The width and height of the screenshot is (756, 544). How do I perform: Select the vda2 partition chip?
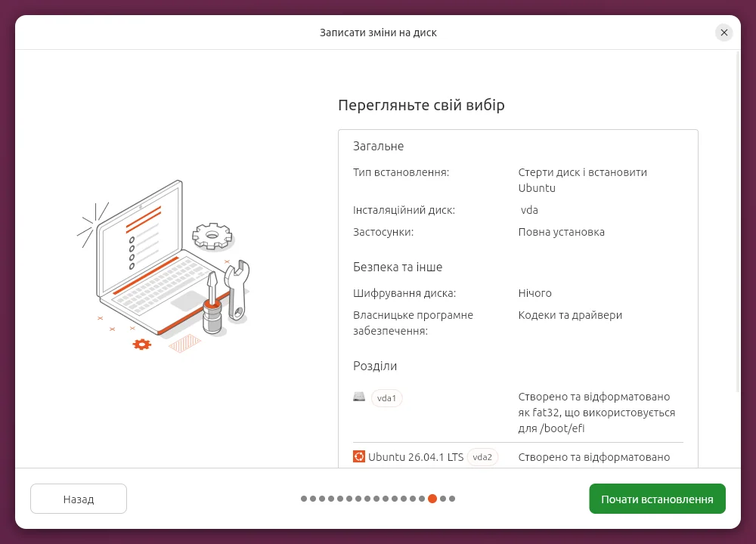[x=482, y=457]
